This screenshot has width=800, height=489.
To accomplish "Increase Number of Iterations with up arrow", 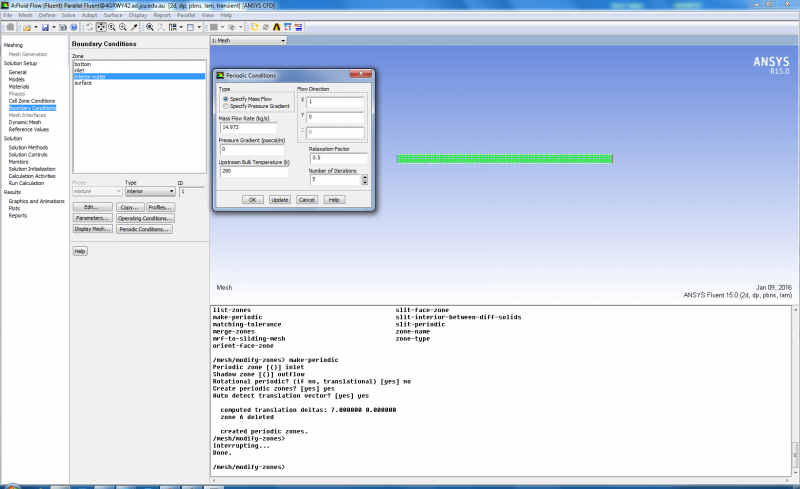I will pyautogui.click(x=364, y=177).
